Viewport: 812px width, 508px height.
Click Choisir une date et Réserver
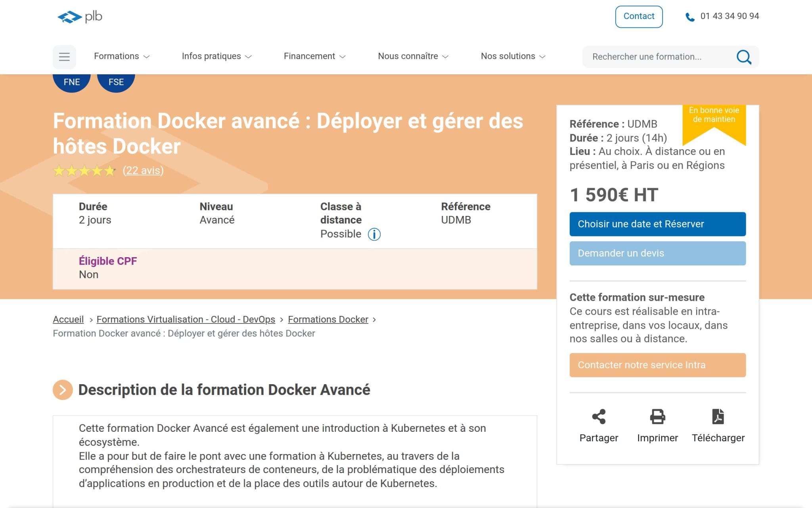(657, 224)
